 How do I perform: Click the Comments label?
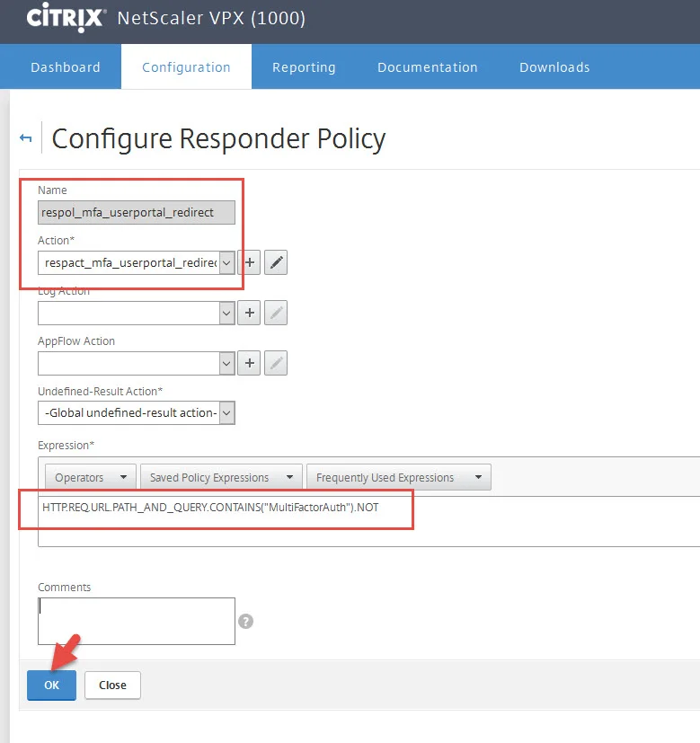tap(64, 587)
